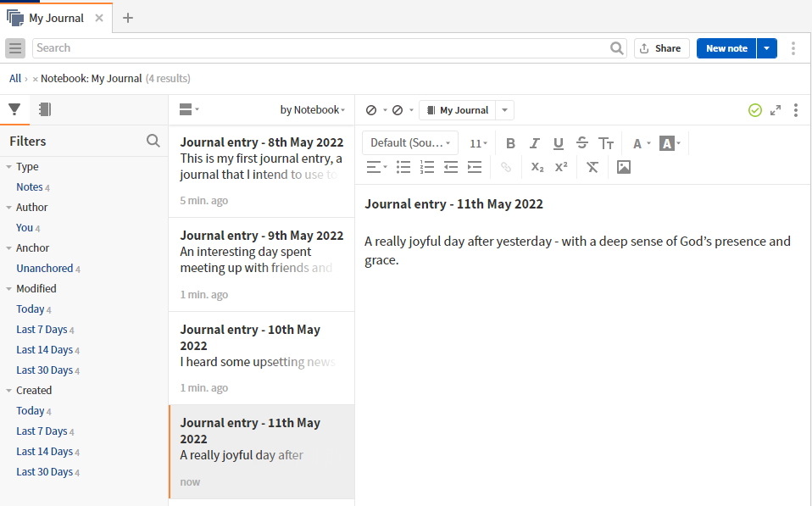Decrease indent of paragraph

coord(451,167)
